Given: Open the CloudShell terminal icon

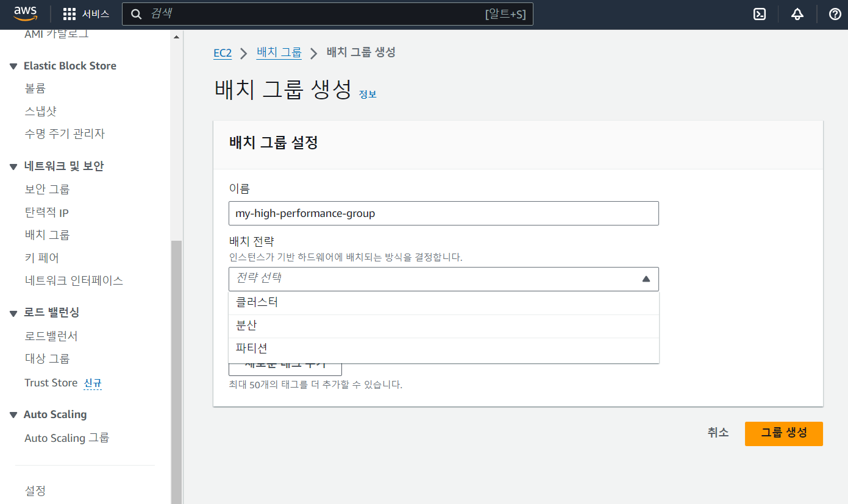Looking at the screenshot, I should [760, 14].
